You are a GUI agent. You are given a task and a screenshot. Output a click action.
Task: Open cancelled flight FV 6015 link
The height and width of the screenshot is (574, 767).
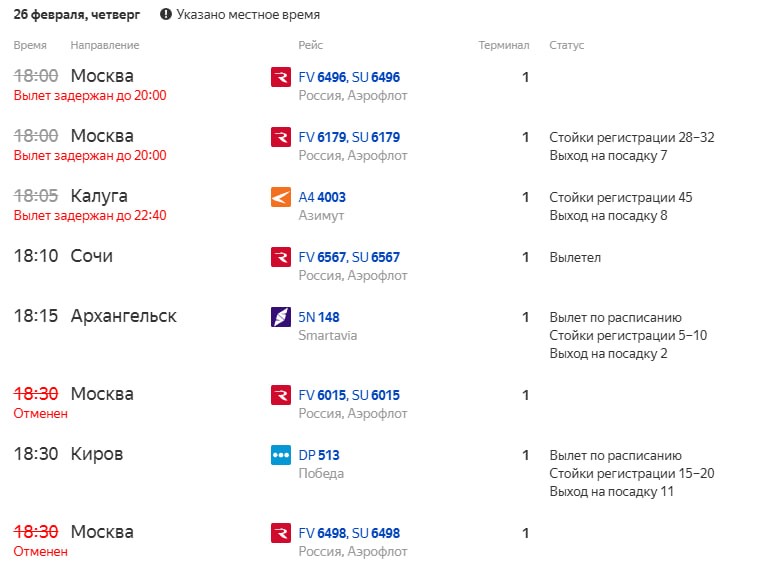pos(322,395)
